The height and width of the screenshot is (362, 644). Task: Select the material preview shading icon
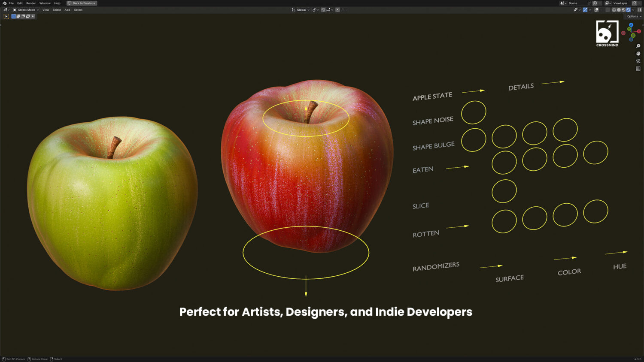(x=623, y=10)
